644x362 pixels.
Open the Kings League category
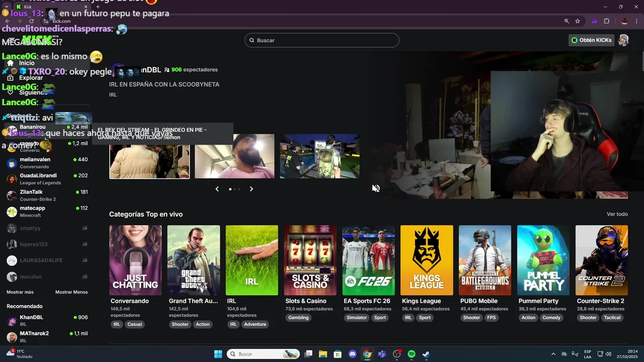coord(427,260)
